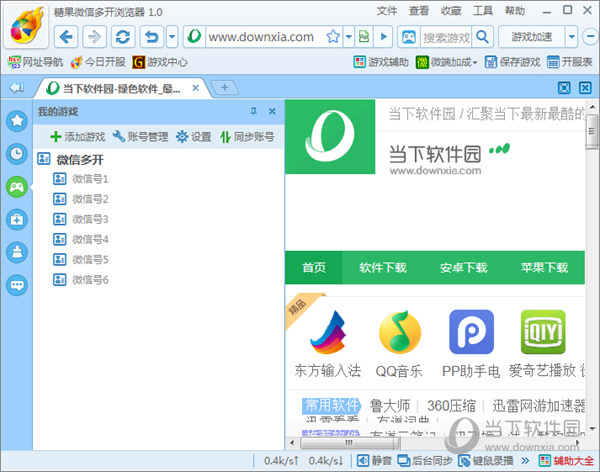Open the toolbox sidebar icon
This screenshot has height=472, width=600.
coord(17,219)
